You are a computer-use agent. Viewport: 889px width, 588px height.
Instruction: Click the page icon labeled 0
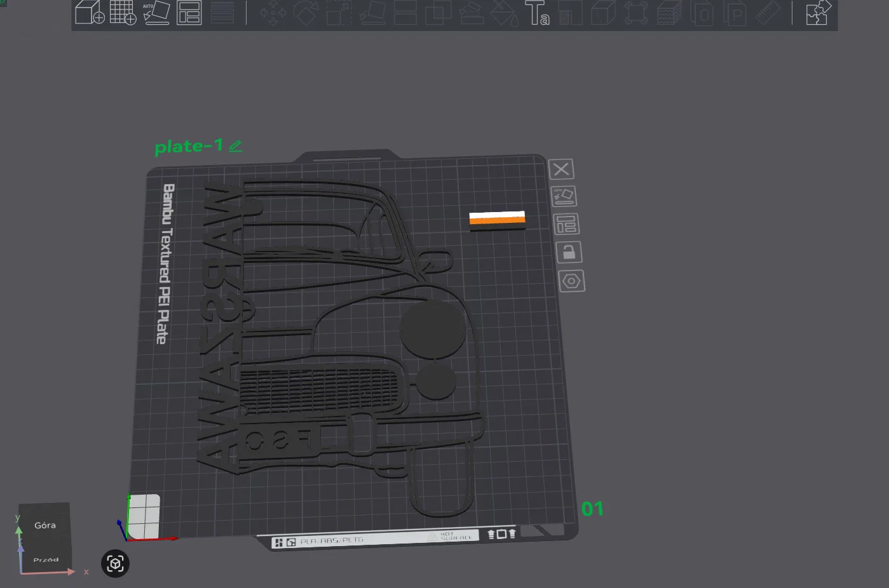pyautogui.click(x=702, y=12)
